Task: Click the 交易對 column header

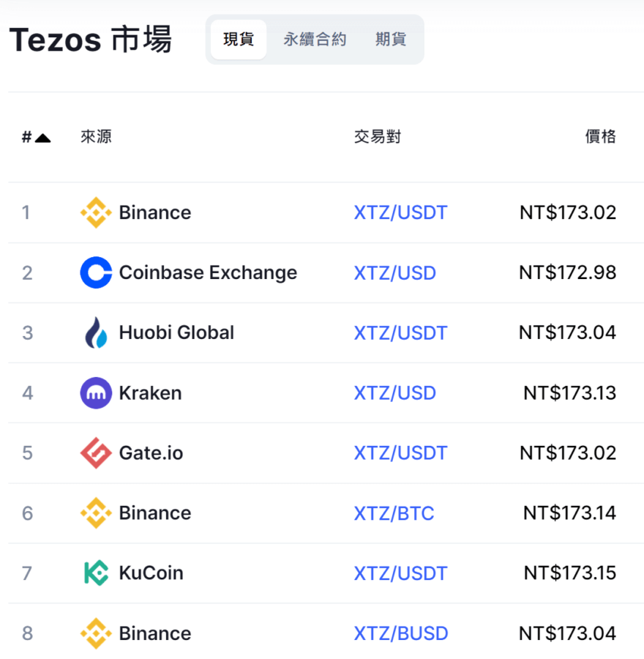Action: (377, 137)
